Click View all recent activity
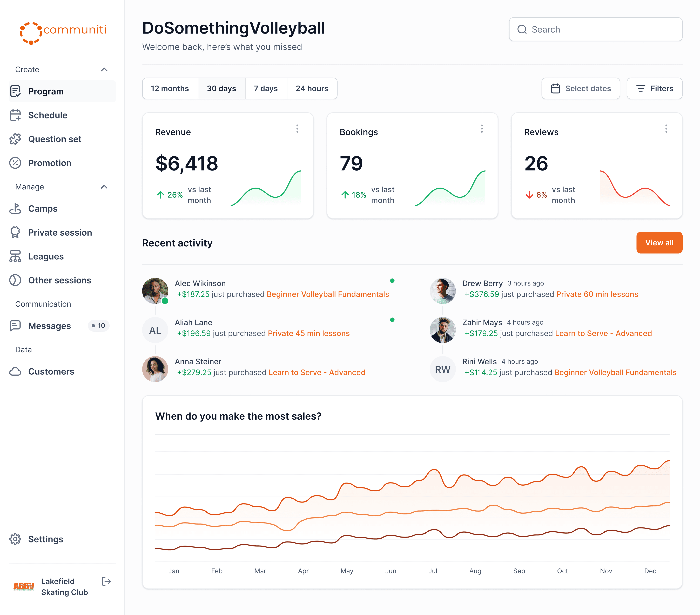The height and width of the screenshot is (615, 700). [659, 243]
